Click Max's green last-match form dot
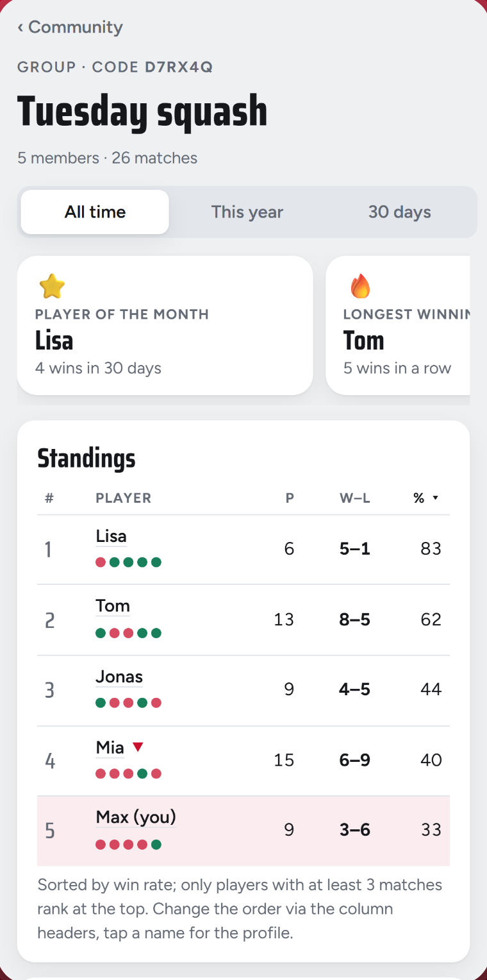Image resolution: width=487 pixels, height=980 pixels. point(156,845)
